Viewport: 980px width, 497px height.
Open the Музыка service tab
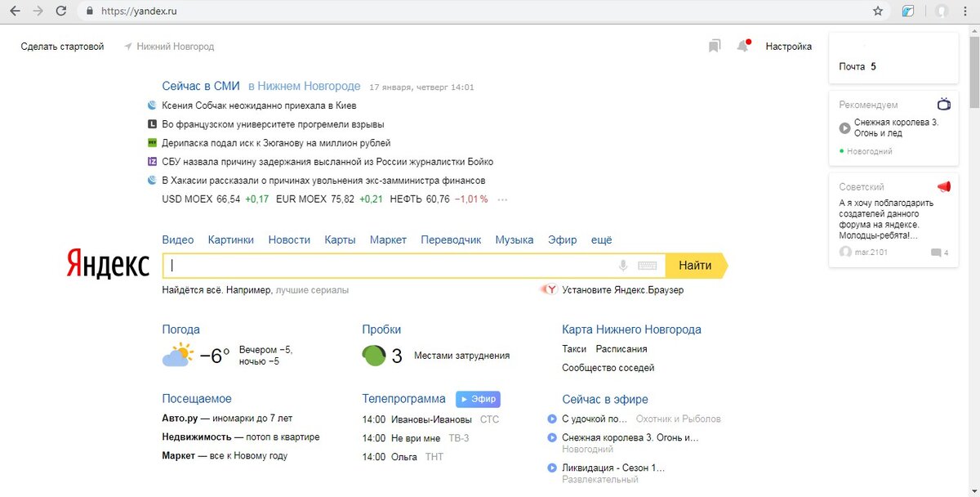[x=514, y=240]
